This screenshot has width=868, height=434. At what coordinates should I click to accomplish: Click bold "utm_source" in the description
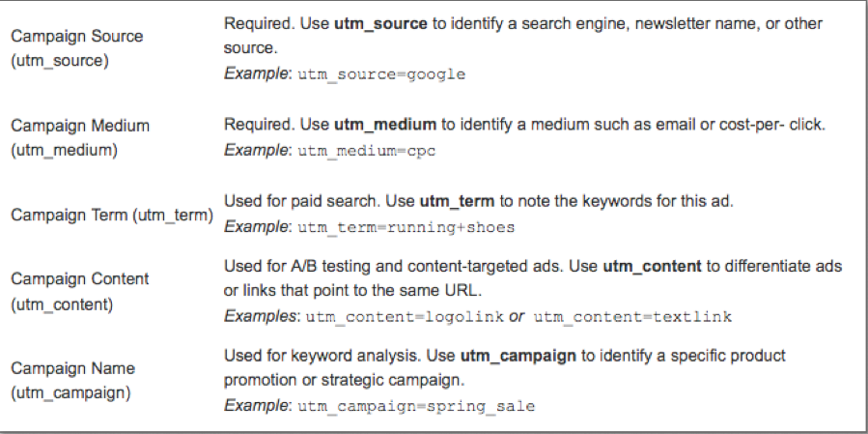pyautogui.click(x=379, y=23)
